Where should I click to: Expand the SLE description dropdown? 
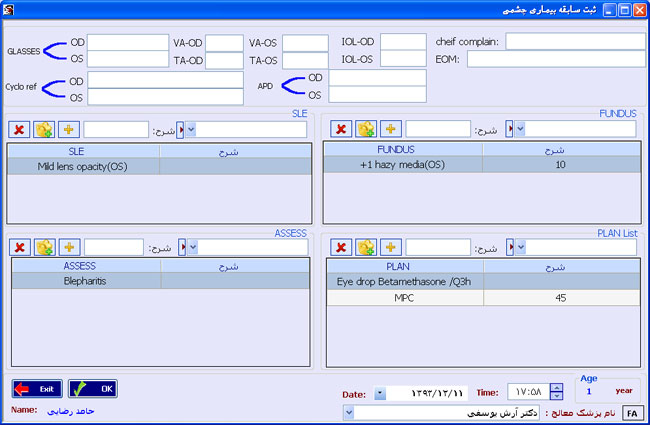191,130
